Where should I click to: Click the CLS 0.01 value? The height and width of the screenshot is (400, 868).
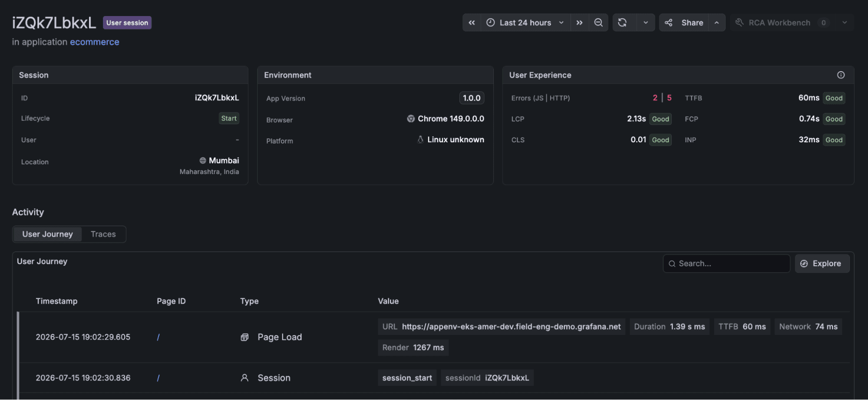click(x=638, y=140)
